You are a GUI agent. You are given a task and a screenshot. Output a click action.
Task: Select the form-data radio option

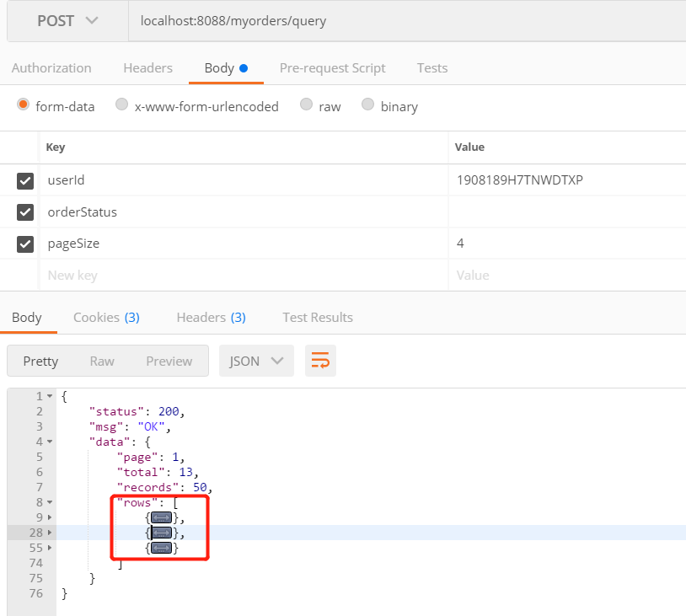click(x=24, y=104)
